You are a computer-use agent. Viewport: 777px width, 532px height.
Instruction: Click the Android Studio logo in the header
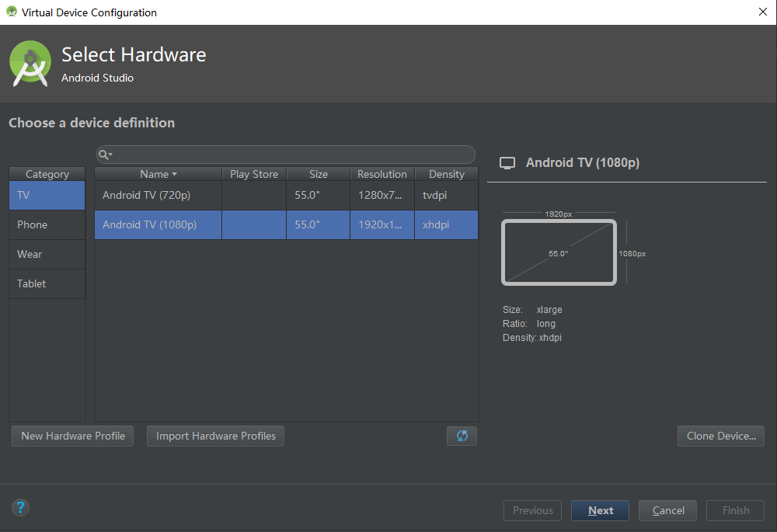[30, 64]
